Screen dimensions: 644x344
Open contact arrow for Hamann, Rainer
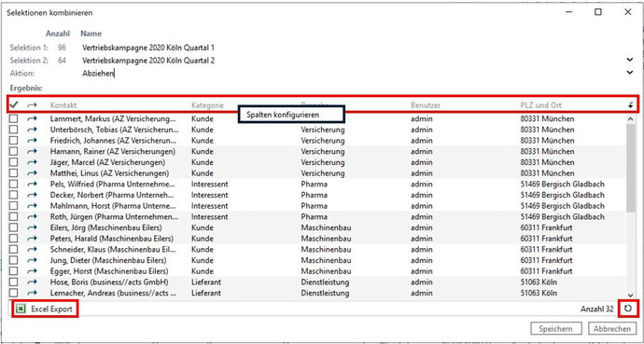pos(32,152)
